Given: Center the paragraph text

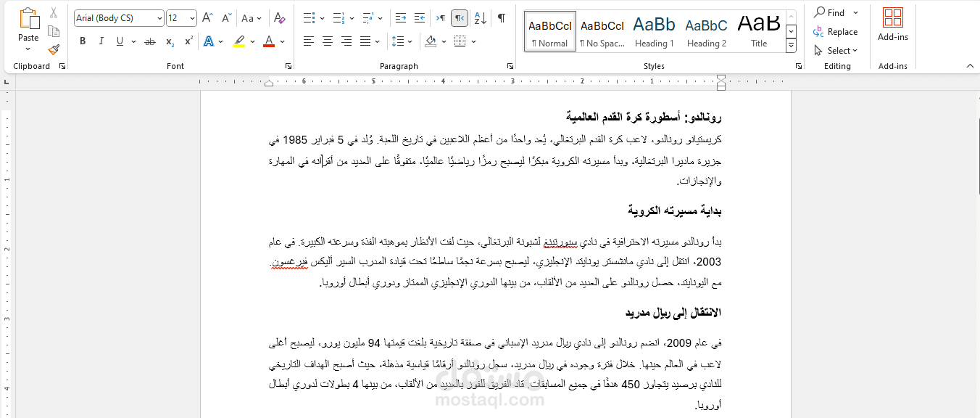Looking at the screenshot, I should point(328,41).
